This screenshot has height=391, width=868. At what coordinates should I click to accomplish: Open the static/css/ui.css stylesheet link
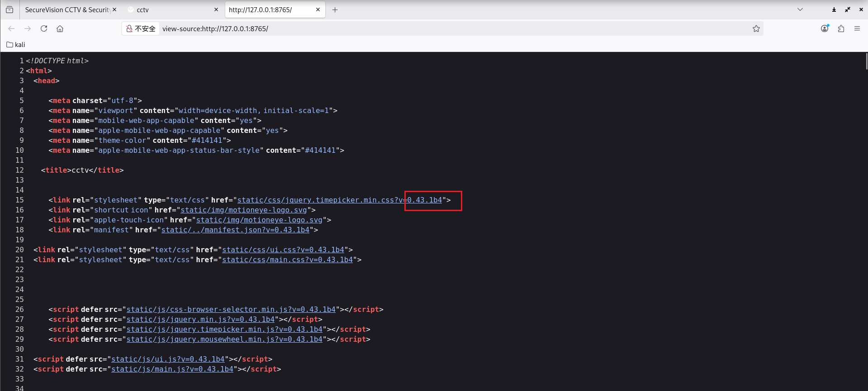(283, 250)
